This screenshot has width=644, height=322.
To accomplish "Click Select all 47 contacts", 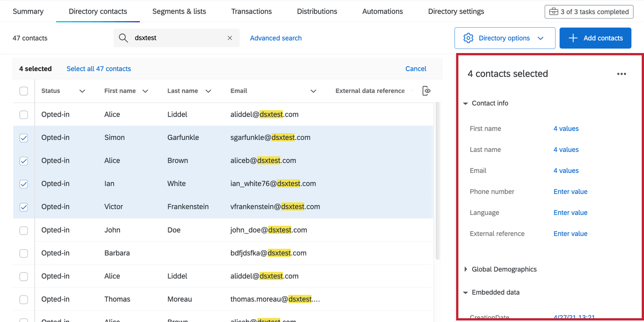I will pyautogui.click(x=99, y=69).
